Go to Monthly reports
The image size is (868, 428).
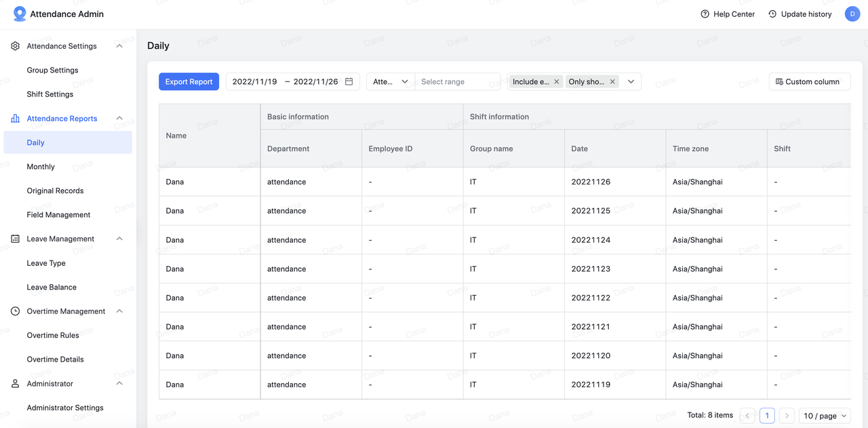[41, 167]
